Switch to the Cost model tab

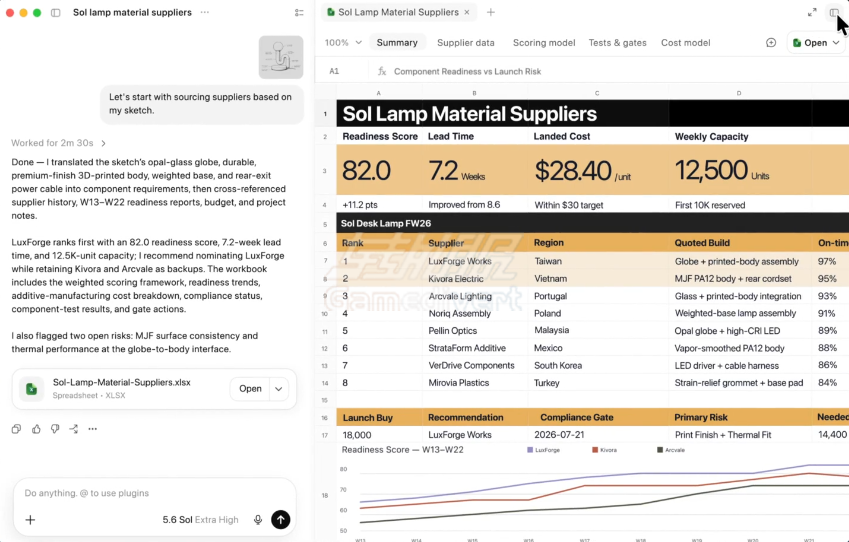(685, 43)
